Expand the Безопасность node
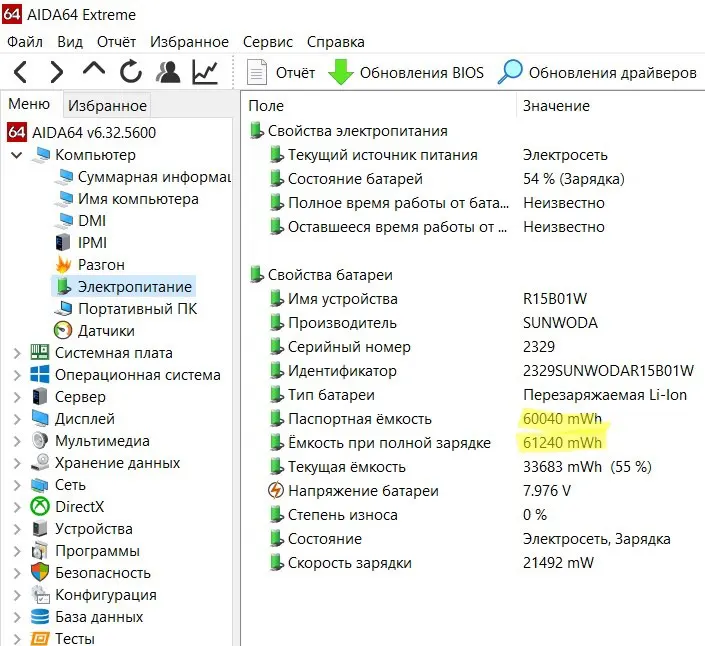Screen dimensions: 705x646 [17, 573]
